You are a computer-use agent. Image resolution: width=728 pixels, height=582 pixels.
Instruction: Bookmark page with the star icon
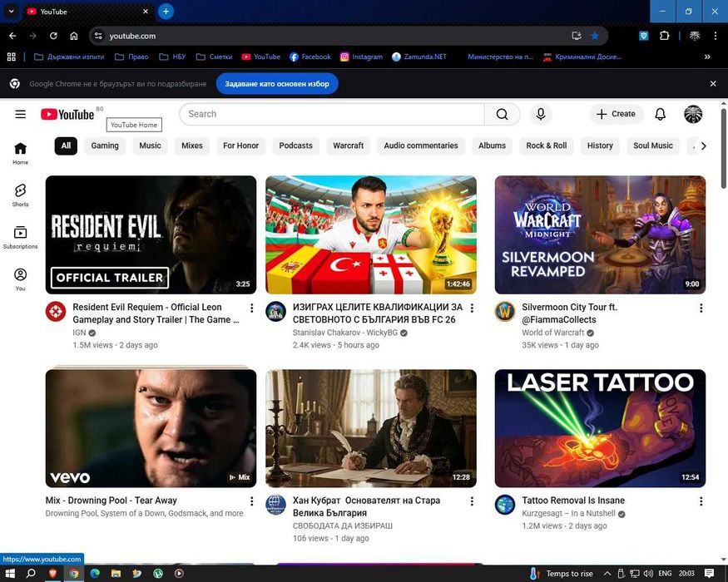point(595,36)
